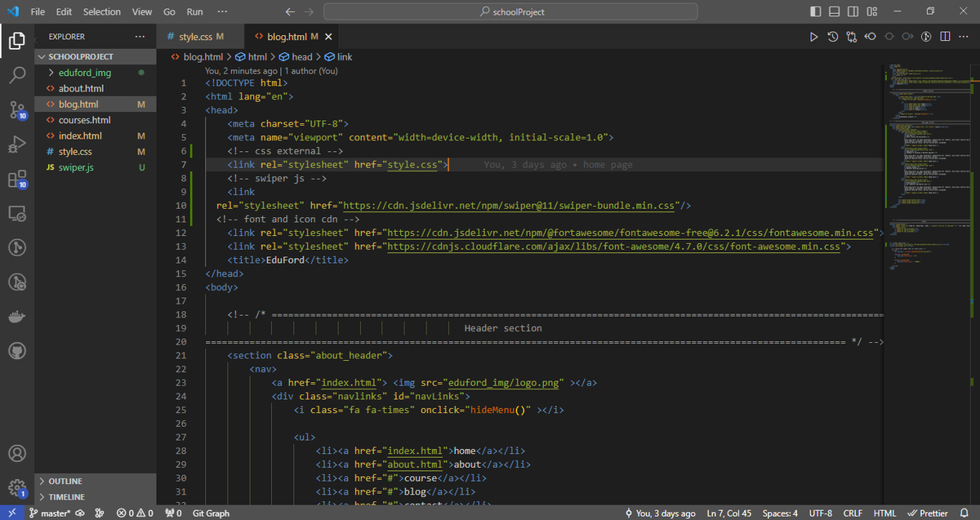
Task: Open Remote Explorer view
Action: (x=17, y=214)
